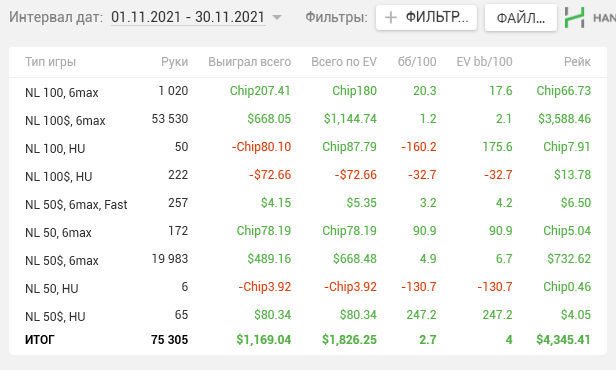Click the ИТОГ totals row

pos(308,340)
